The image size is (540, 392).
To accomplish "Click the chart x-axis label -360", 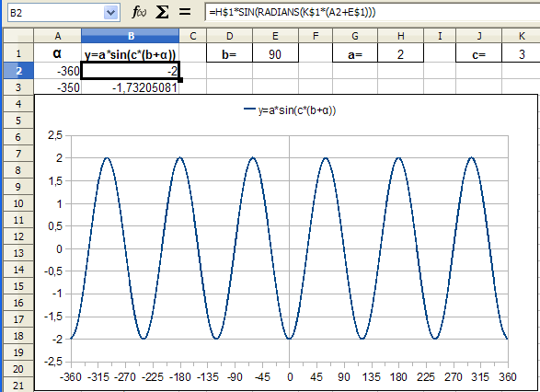I will pyautogui.click(x=71, y=377).
